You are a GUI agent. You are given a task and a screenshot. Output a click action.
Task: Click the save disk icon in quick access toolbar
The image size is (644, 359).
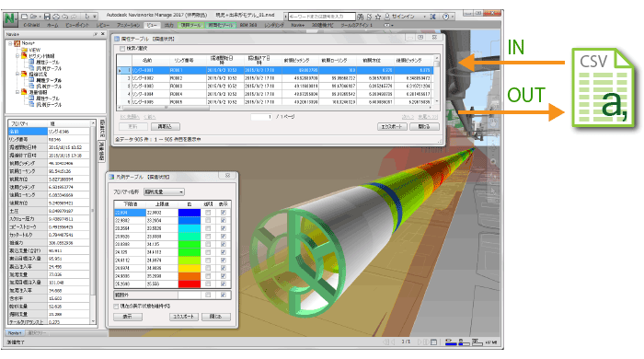47,17
